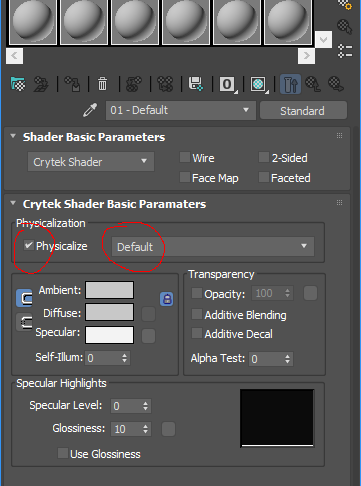
Task: Open the Crytek Shader type dropdown
Action: (91, 162)
